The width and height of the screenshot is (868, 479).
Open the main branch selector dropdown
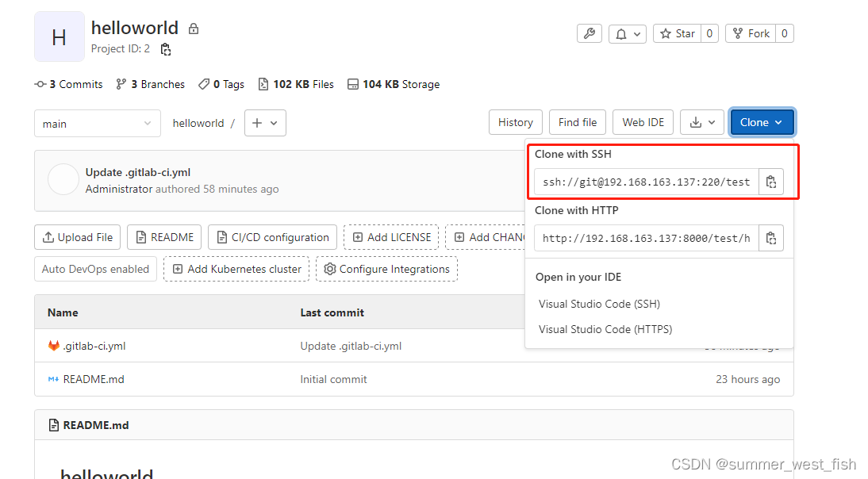pos(97,123)
